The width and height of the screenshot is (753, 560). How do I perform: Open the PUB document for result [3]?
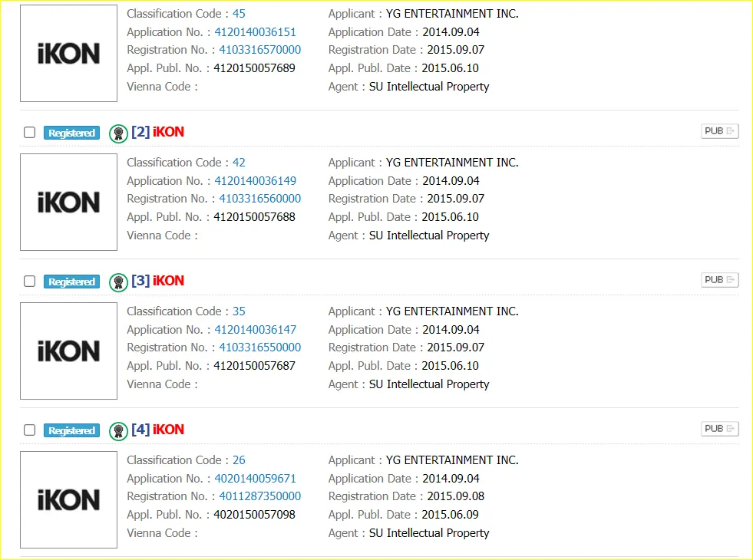[x=719, y=280]
